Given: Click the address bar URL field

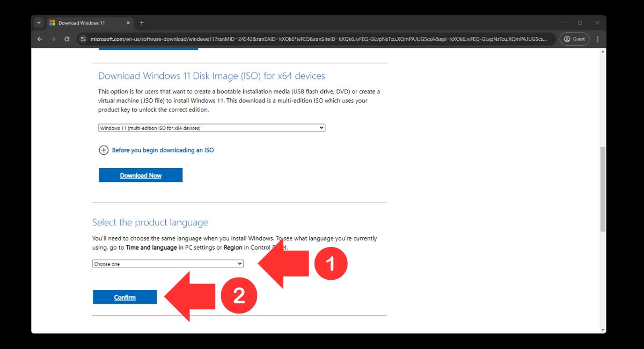Looking at the screenshot, I should [x=317, y=39].
